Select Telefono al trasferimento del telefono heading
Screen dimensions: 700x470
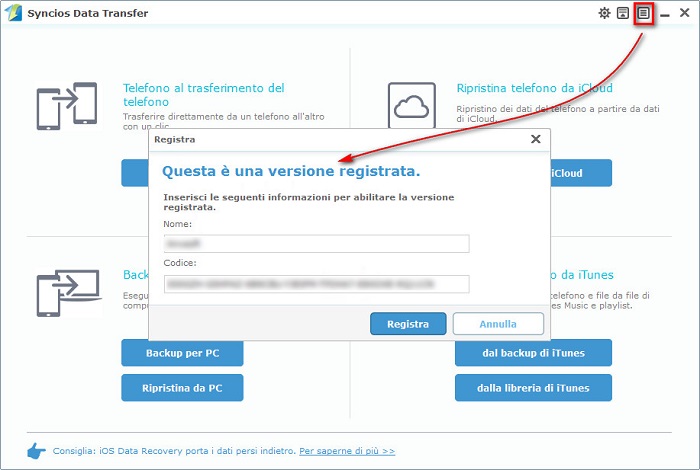pos(204,95)
